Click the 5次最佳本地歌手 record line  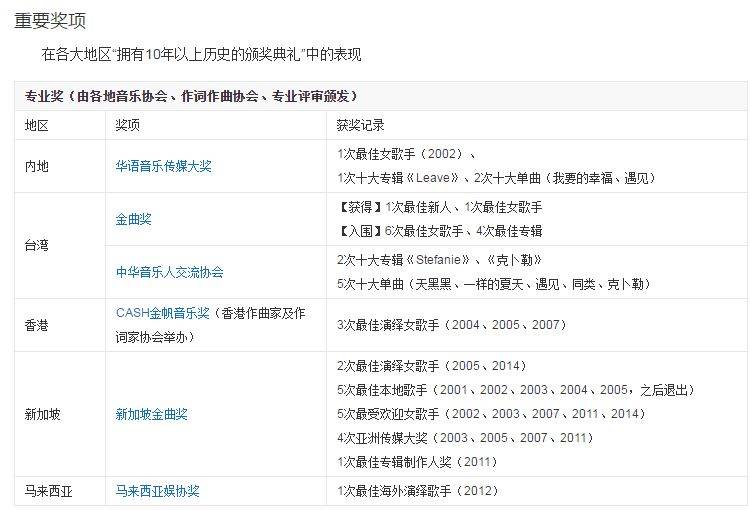click(515, 390)
